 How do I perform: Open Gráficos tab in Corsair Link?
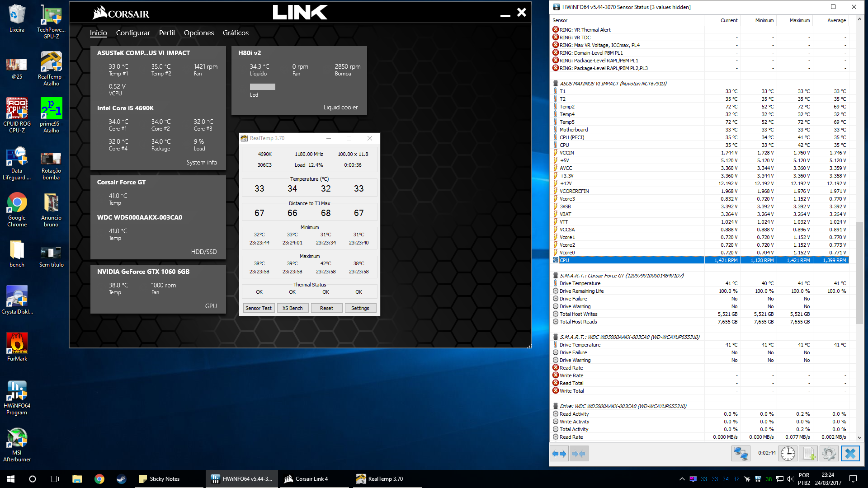(236, 33)
